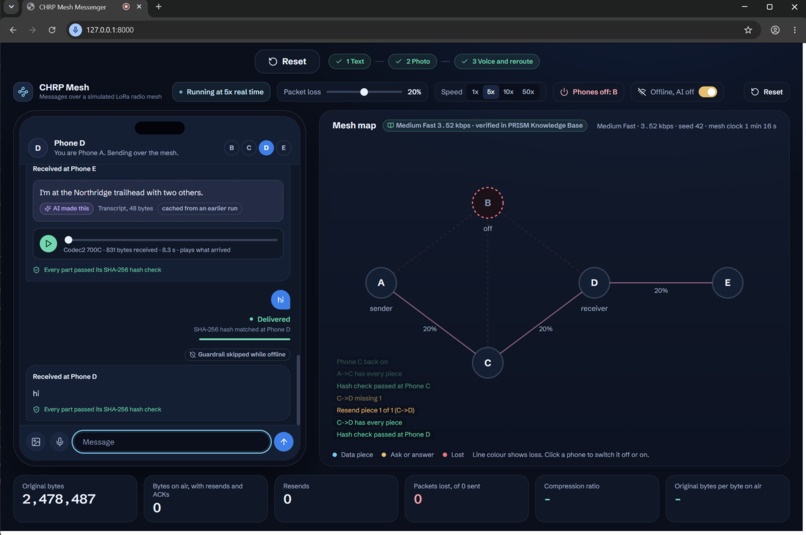Click the Phone D avatar circle
This screenshot has width=806, height=535.
[x=38, y=148]
